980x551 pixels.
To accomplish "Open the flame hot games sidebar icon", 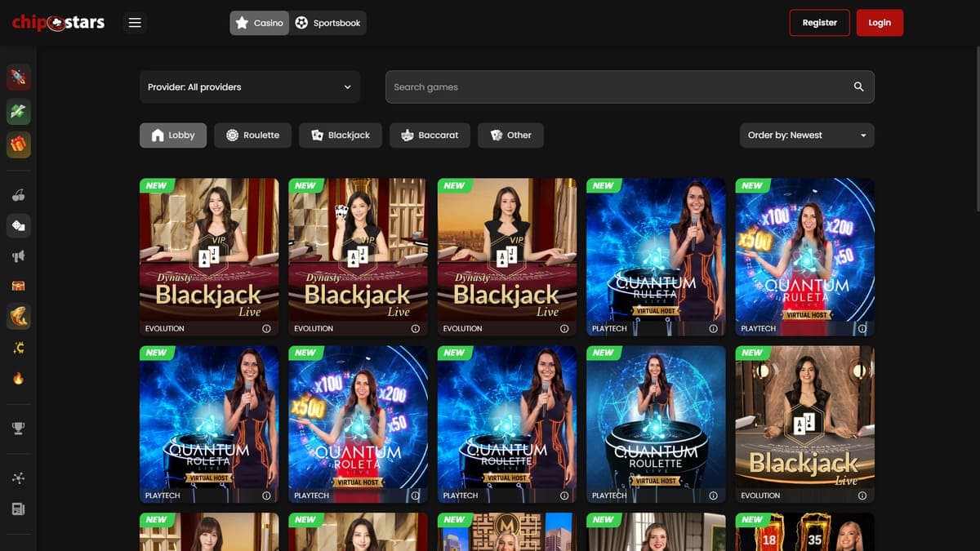I will [x=18, y=378].
